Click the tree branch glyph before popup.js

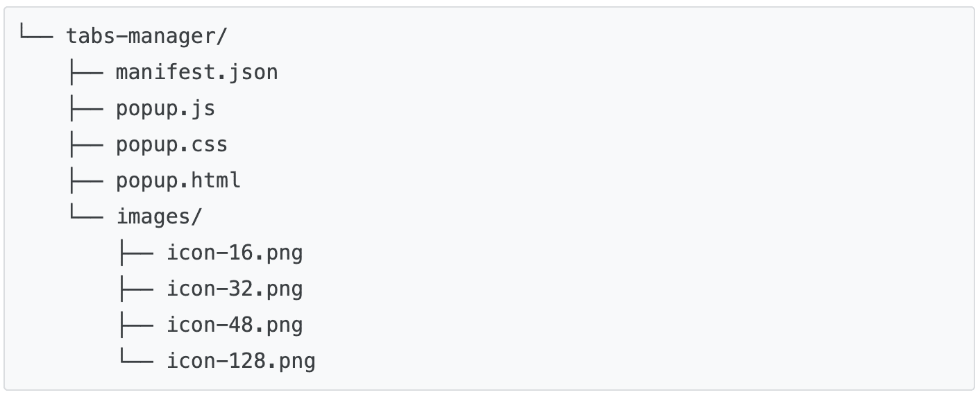(x=86, y=108)
